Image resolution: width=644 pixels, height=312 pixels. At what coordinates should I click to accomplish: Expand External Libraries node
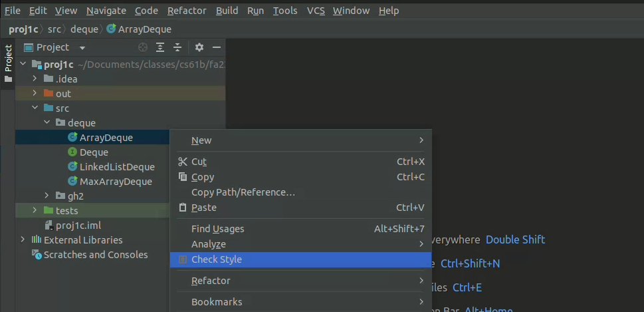click(x=23, y=239)
